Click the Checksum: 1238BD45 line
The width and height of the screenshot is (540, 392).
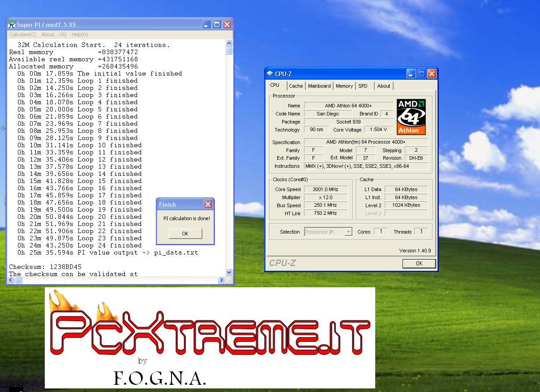pos(45,267)
